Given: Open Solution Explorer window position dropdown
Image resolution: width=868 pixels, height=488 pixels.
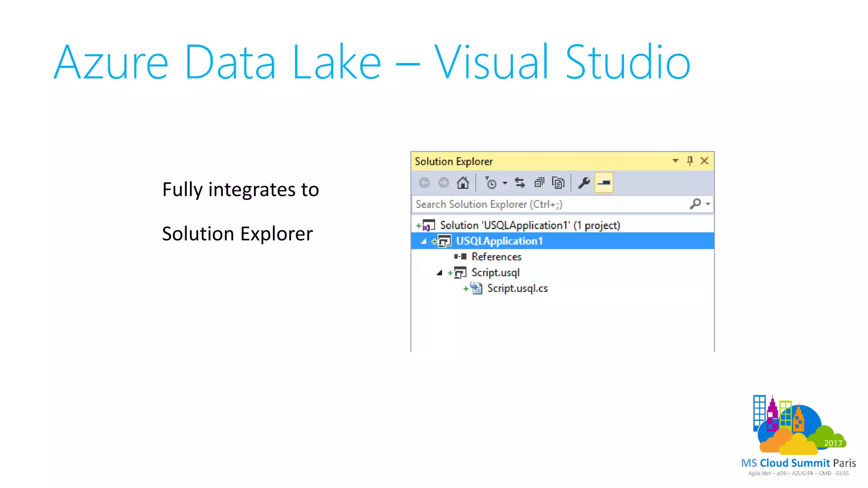Looking at the screenshot, I should 676,161.
